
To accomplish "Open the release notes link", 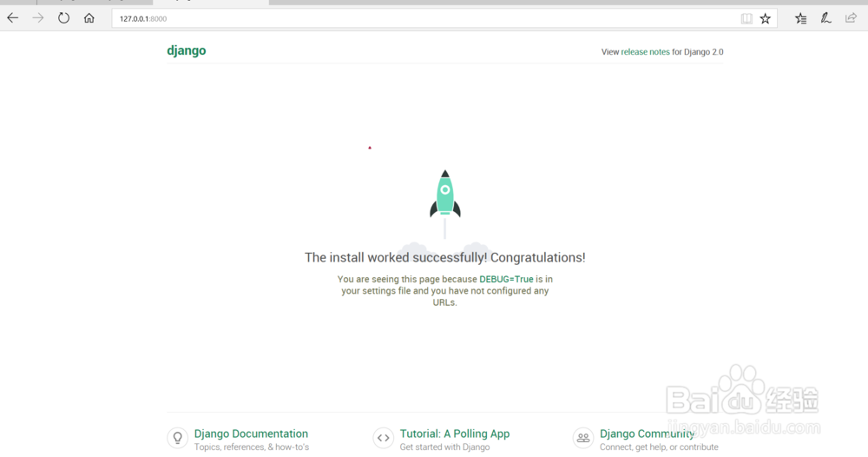I will pos(645,52).
